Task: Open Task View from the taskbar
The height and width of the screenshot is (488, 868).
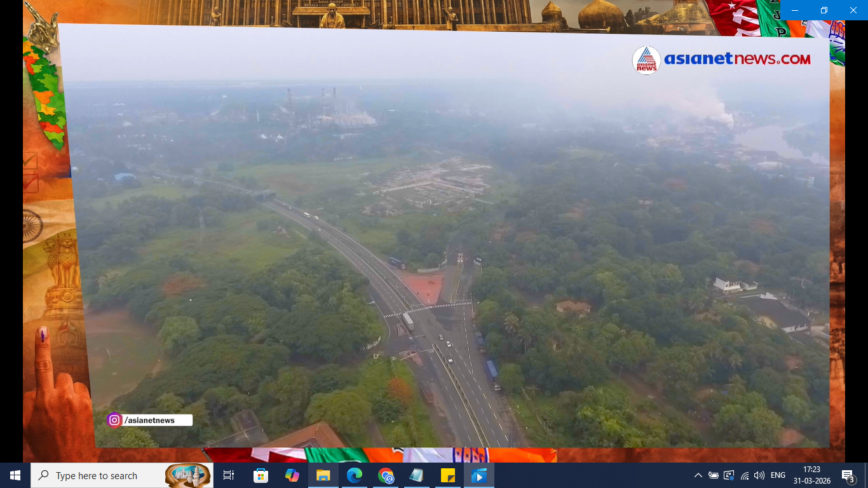Action: tap(229, 475)
